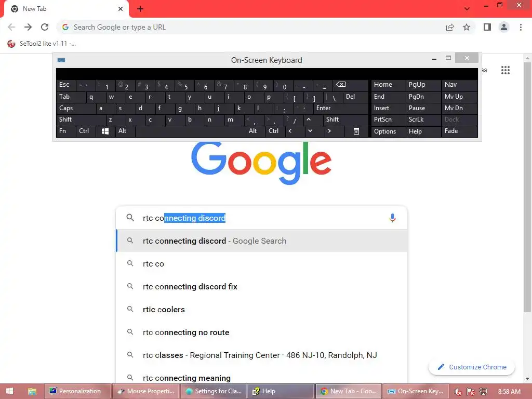Switch to Settings for Cla... taskbar window
The height and width of the screenshot is (399, 532).
pyautogui.click(x=213, y=391)
